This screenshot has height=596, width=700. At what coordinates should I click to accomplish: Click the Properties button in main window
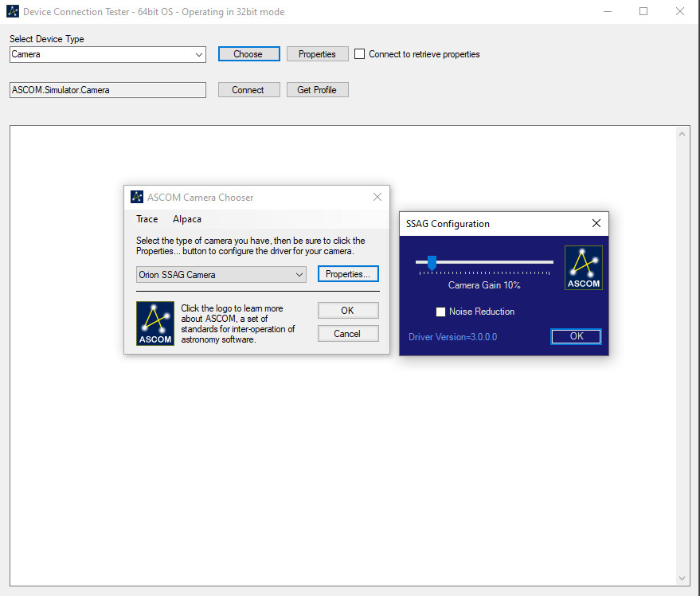pos(317,54)
